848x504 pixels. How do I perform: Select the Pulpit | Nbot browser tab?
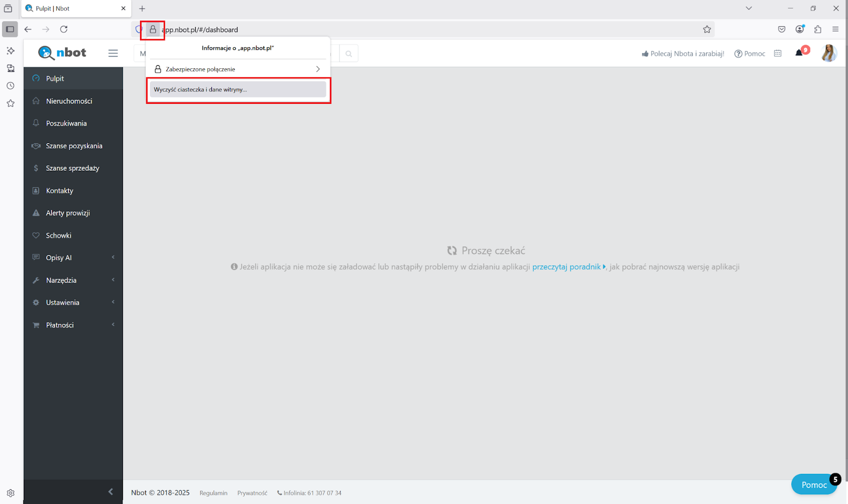point(76,8)
